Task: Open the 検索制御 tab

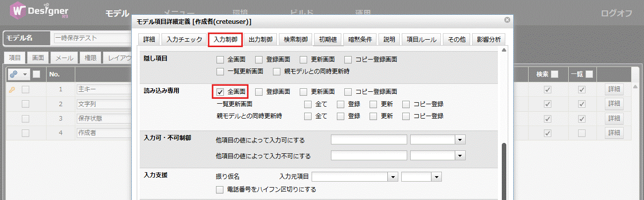Action: click(295, 39)
